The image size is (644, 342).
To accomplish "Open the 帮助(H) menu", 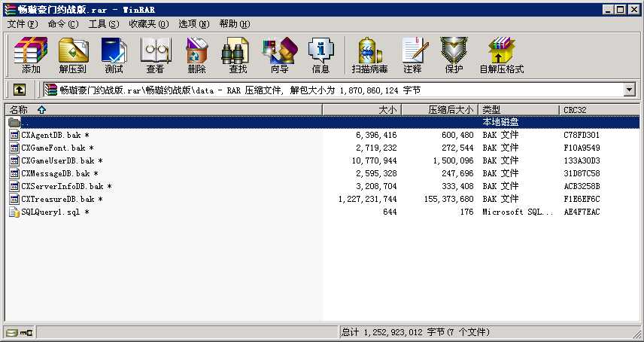I will (x=235, y=24).
